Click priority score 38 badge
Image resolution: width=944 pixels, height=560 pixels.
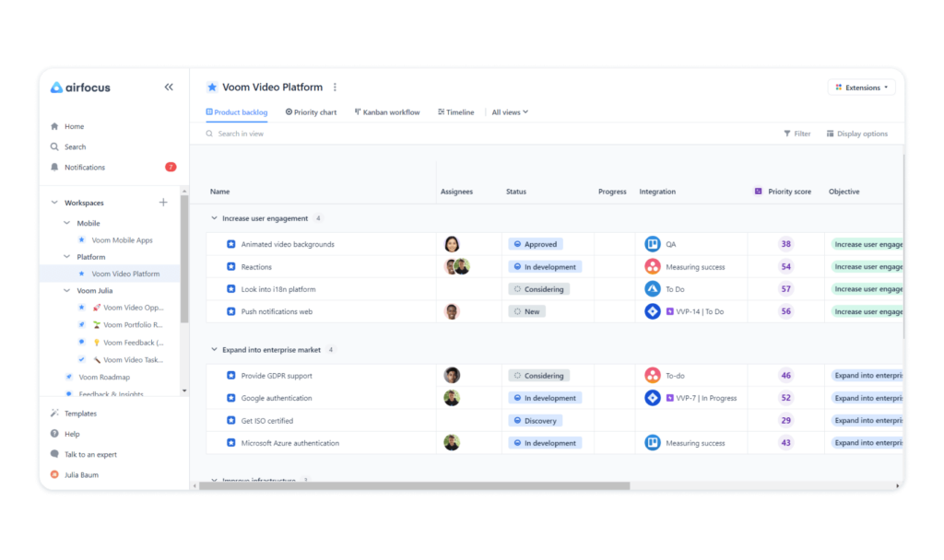pos(785,244)
